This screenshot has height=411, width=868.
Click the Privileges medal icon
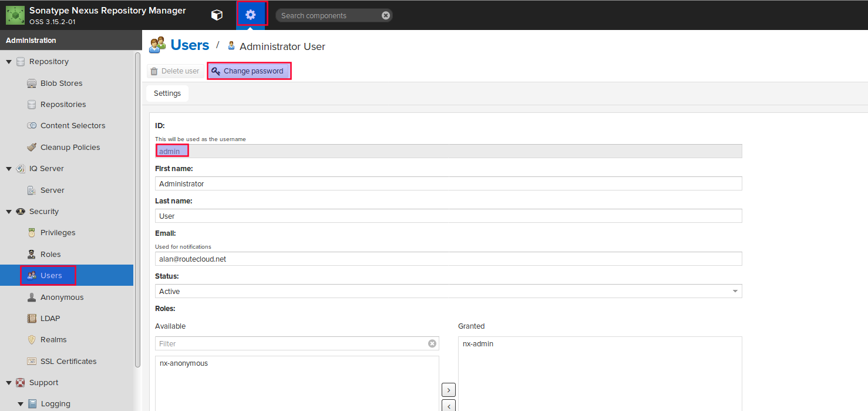point(32,233)
